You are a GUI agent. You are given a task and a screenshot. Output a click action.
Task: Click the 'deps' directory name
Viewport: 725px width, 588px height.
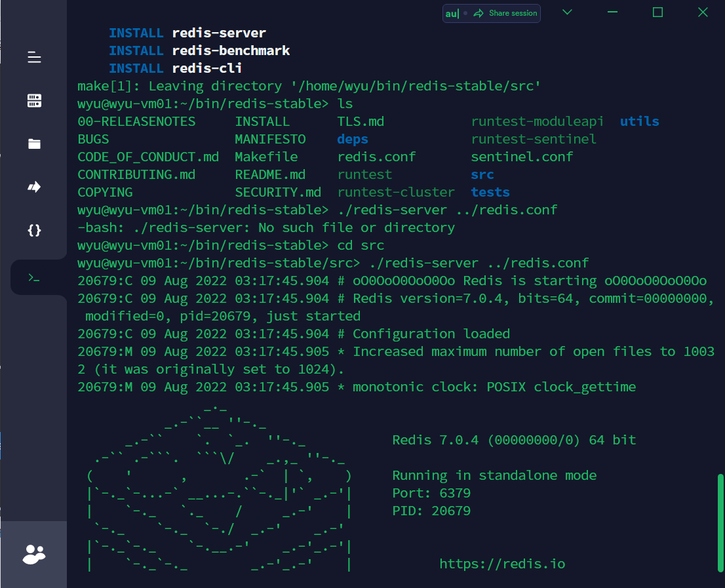click(x=353, y=139)
